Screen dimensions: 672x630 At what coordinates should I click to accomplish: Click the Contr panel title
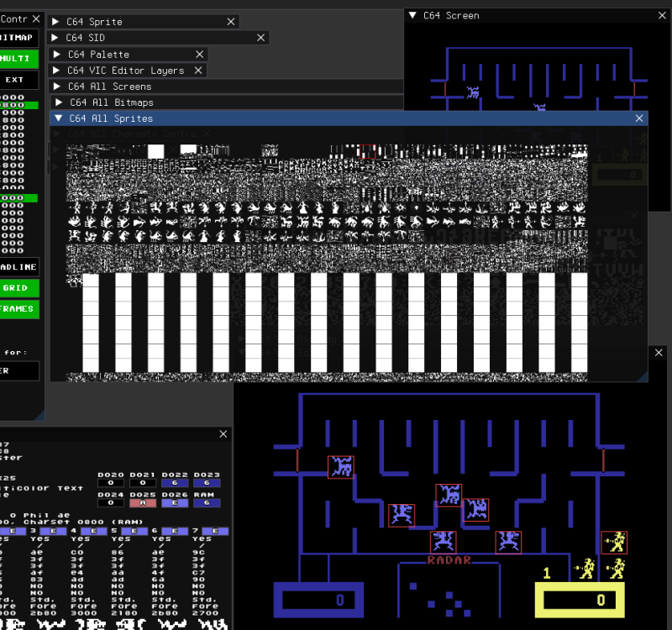click(x=13, y=18)
